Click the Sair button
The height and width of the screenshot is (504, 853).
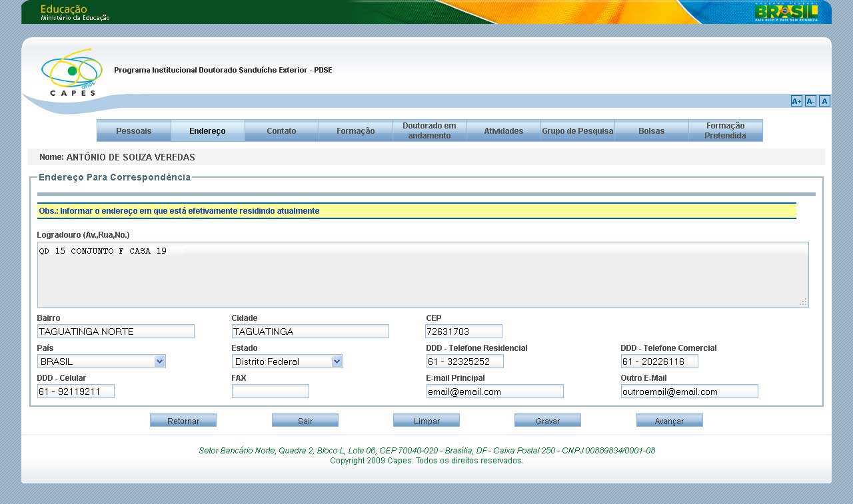point(305,421)
